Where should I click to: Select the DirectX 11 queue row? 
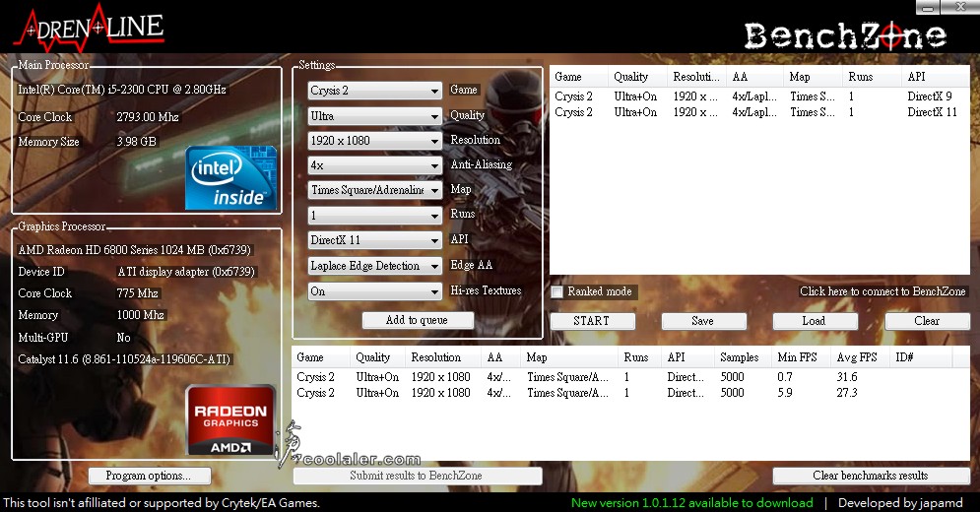(759, 112)
